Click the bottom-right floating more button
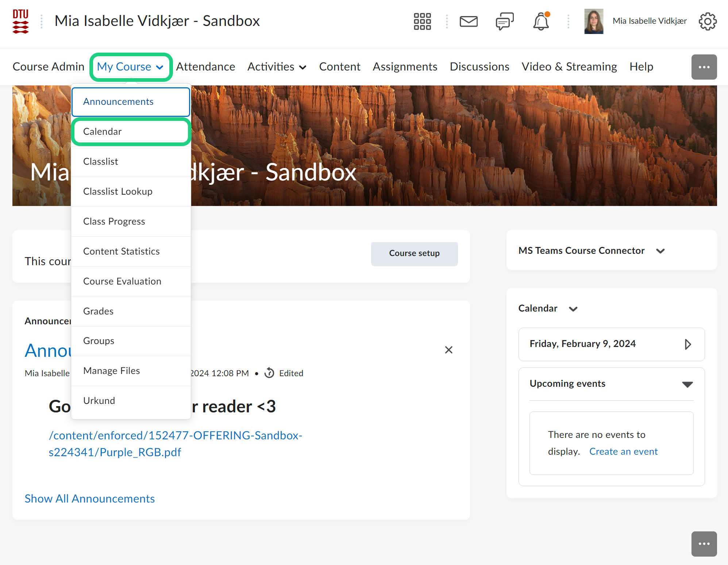The height and width of the screenshot is (565, 728). pos(704,543)
